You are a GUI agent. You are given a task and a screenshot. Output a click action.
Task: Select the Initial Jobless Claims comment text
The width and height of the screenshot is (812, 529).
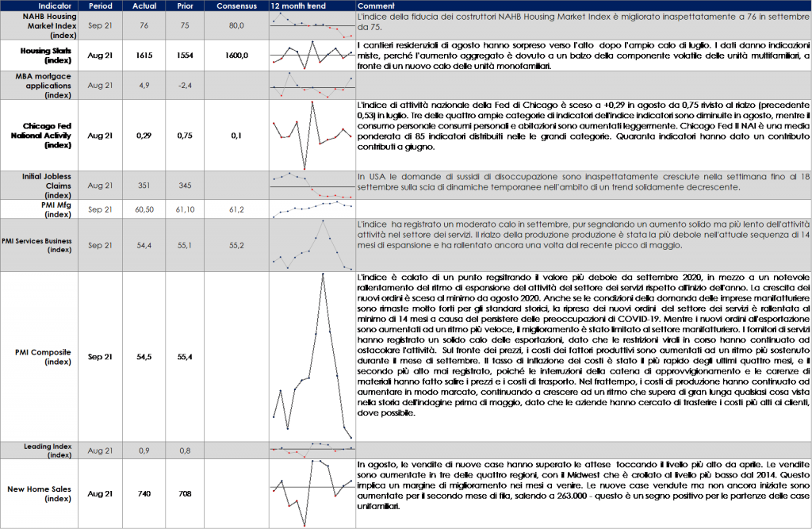pyautogui.click(x=584, y=182)
